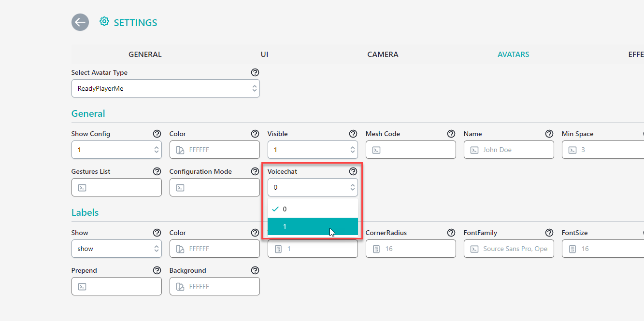Image resolution: width=644 pixels, height=321 pixels.
Task: Open help icon for CornerRadius
Action: pos(451,233)
